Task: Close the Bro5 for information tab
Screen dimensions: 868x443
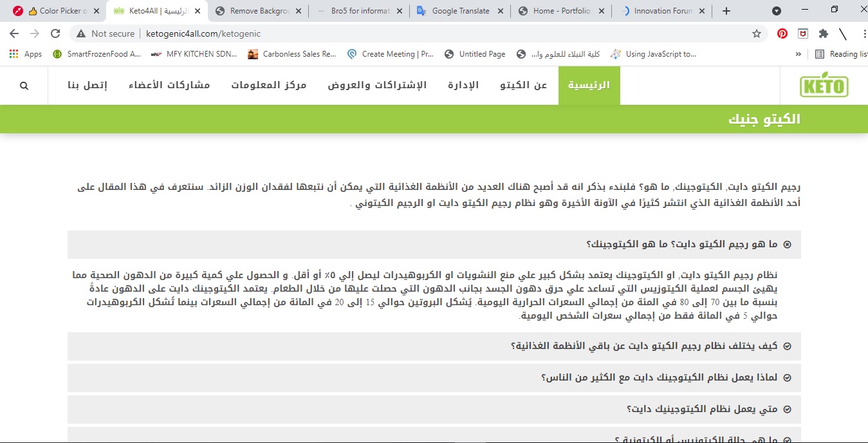Action: click(x=400, y=11)
